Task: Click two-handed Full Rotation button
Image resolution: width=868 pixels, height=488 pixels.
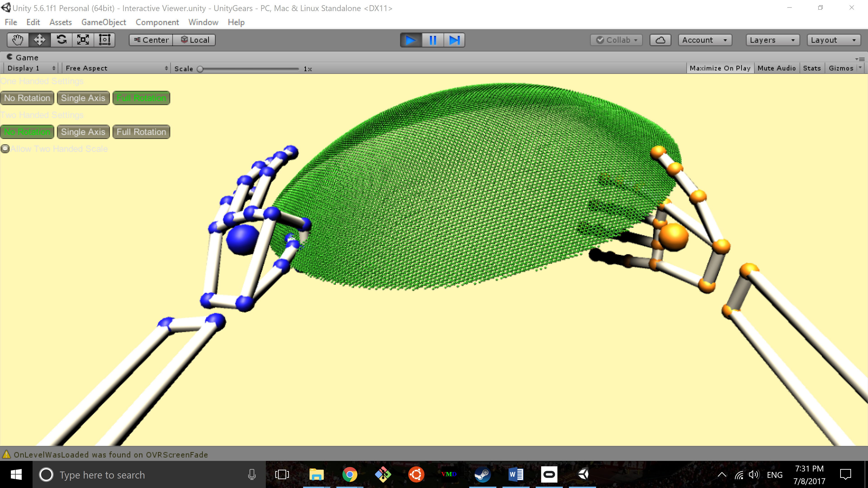Action: pos(141,132)
